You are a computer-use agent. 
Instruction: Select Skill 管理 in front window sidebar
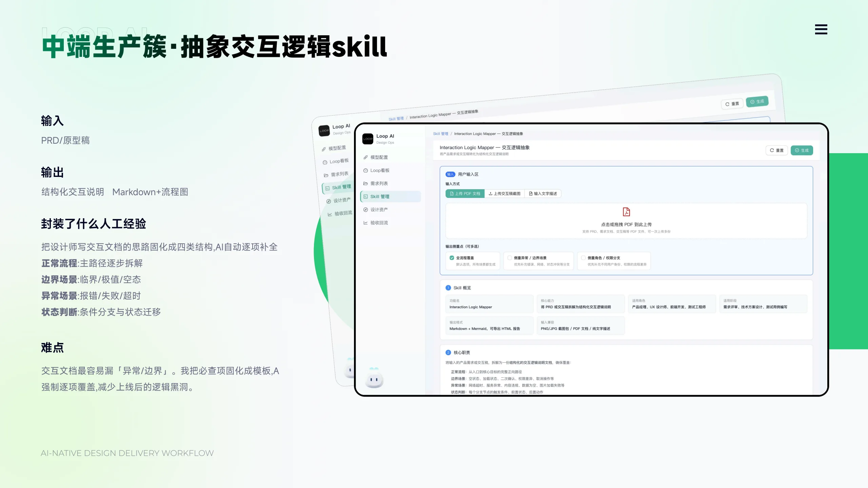(x=390, y=197)
